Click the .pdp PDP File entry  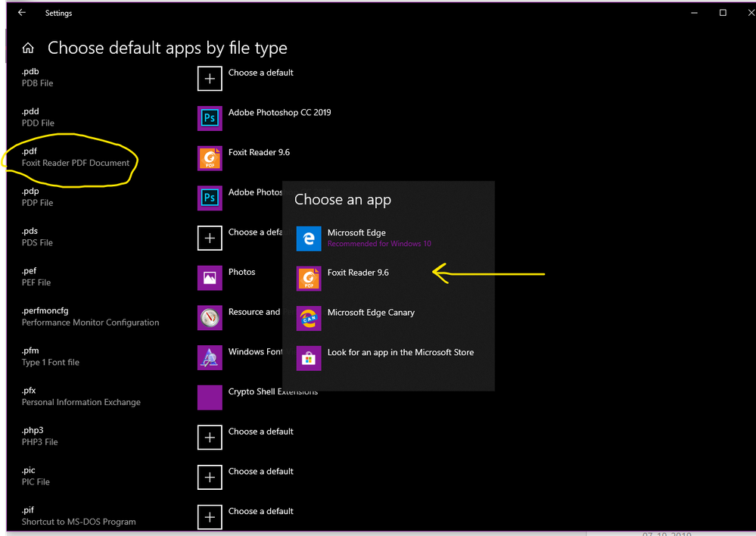38,197
